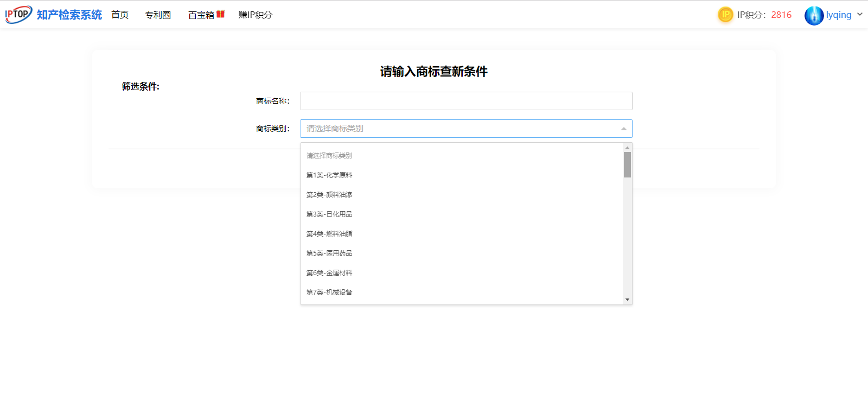Pick 第7类-机械设备 option
The width and height of the screenshot is (868, 413).
click(x=329, y=293)
